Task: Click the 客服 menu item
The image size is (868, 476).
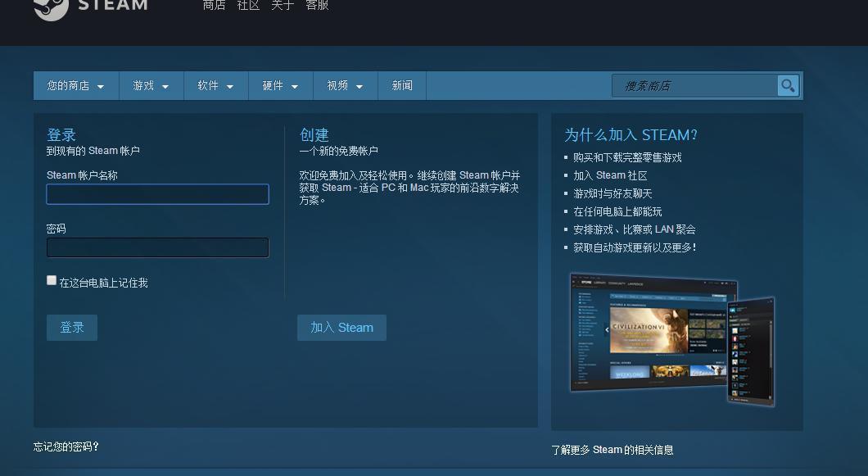Action: coord(317,5)
